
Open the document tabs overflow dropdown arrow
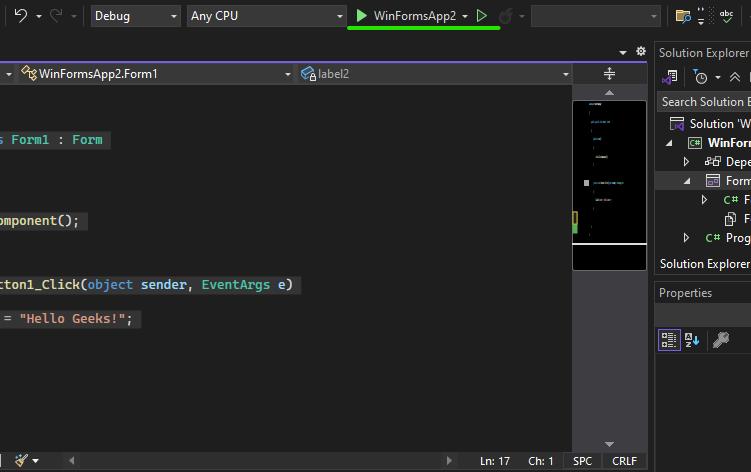623,52
